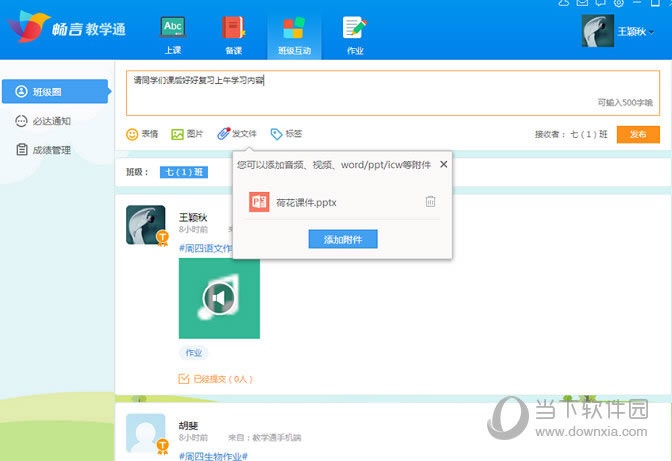Insert an emoji with 表情
672x461 pixels.
pyautogui.click(x=142, y=134)
